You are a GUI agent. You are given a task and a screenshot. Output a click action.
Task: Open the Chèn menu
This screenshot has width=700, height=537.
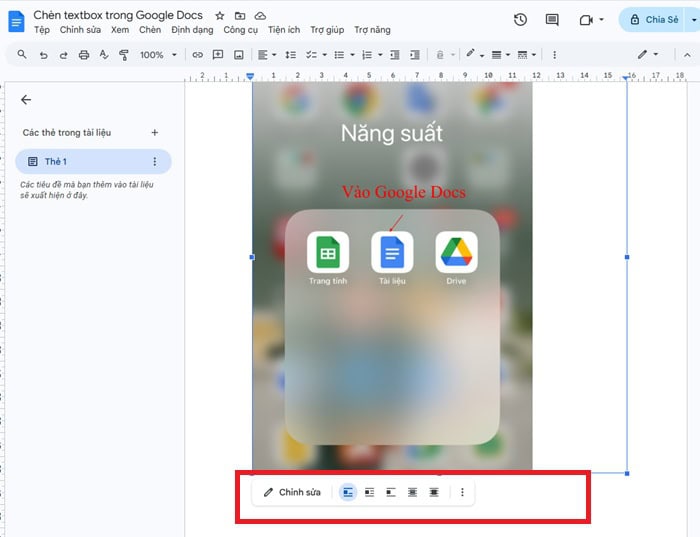(x=150, y=30)
